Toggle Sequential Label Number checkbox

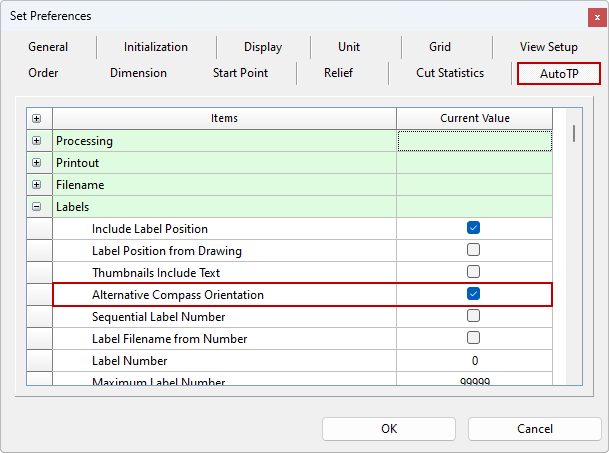pyautogui.click(x=474, y=316)
